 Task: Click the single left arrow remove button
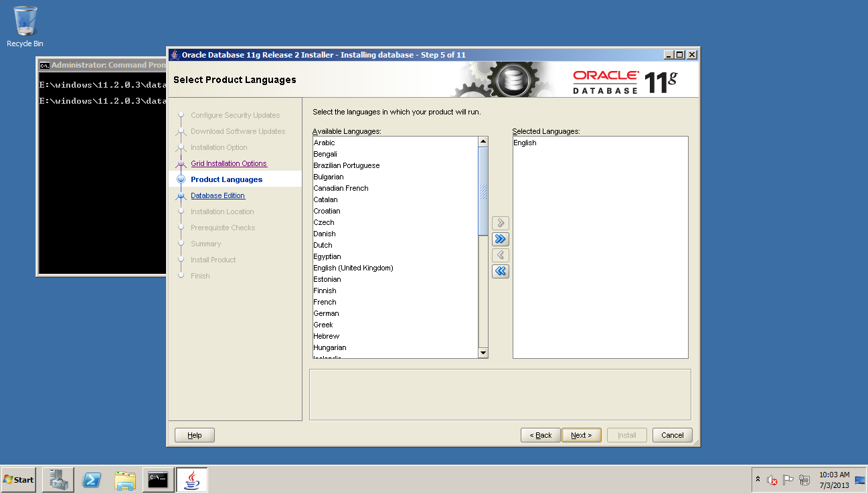[500, 255]
